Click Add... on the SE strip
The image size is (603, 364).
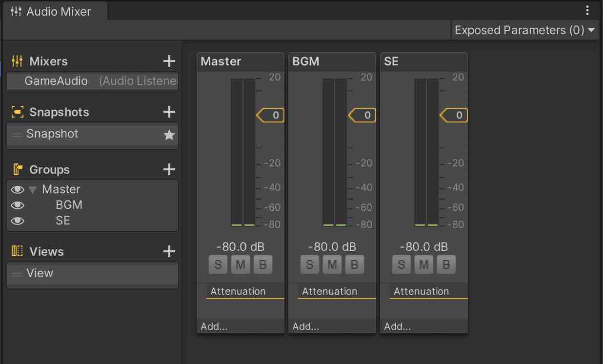click(398, 326)
